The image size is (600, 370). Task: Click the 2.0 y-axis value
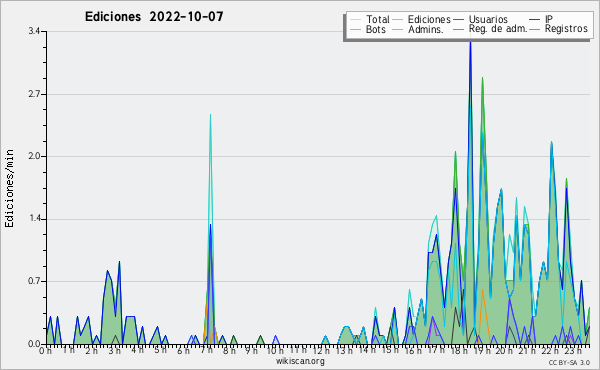(x=34, y=156)
